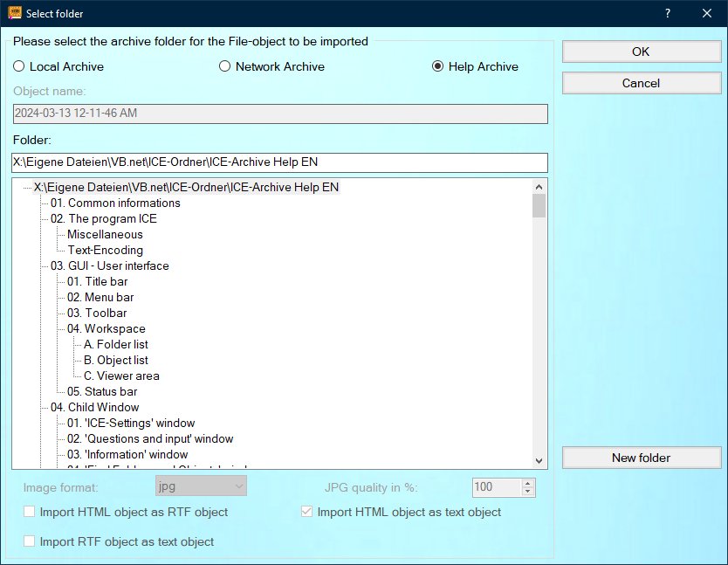The height and width of the screenshot is (565, 728).
Task: Choose '04. Workspace' in folder tree
Action: 106,328
